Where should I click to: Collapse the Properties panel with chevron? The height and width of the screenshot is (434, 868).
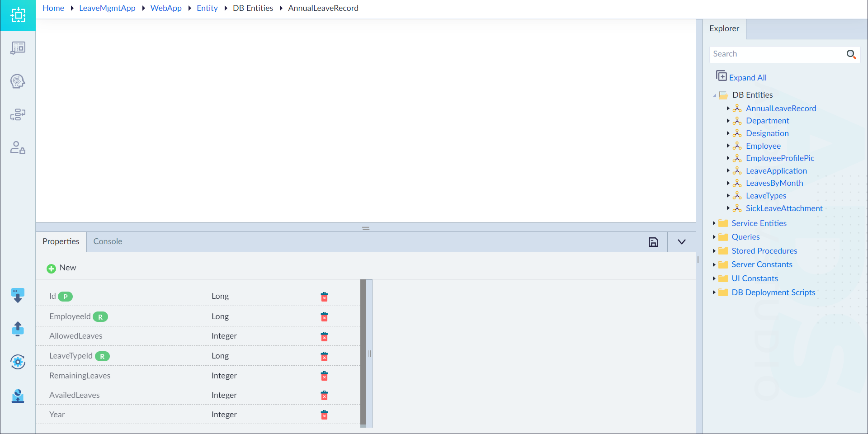pyautogui.click(x=682, y=242)
